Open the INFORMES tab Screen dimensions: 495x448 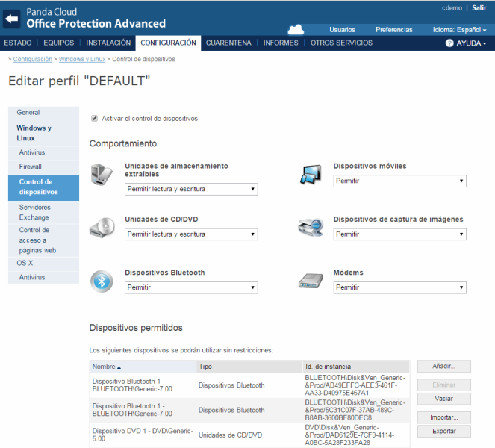pyautogui.click(x=281, y=43)
